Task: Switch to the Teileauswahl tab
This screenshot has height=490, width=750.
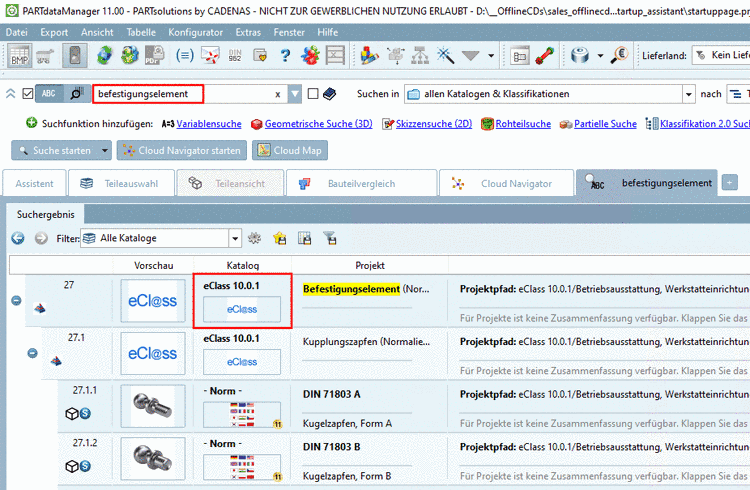Action: click(x=121, y=183)
